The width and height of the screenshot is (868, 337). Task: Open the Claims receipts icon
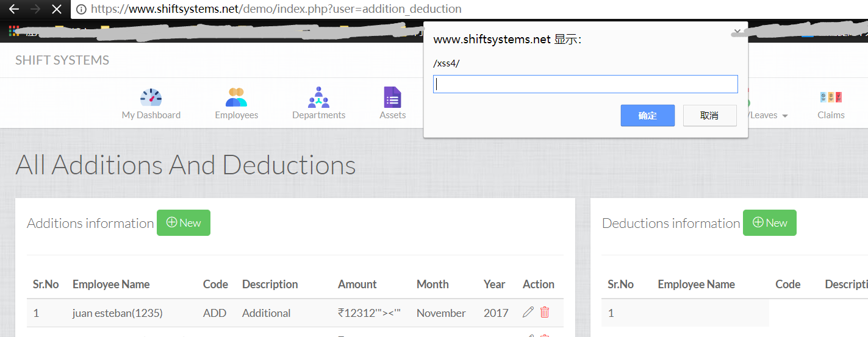(831, 98)
